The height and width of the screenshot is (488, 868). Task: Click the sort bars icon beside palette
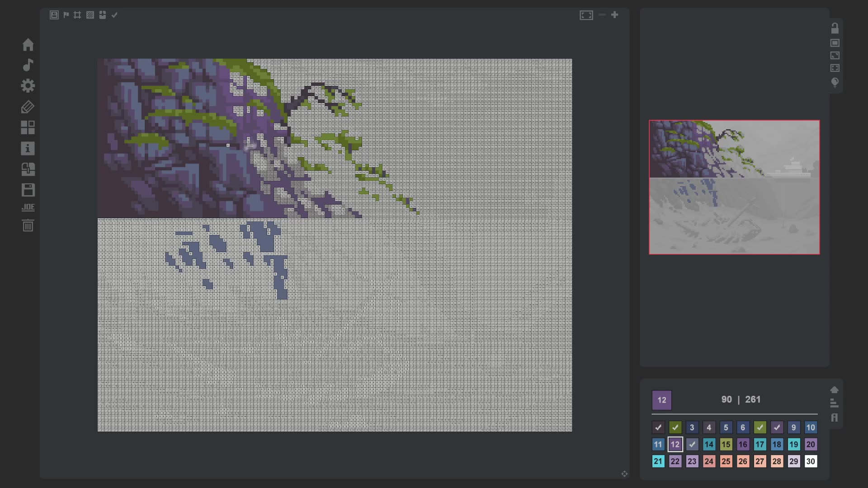coord(834,403)
